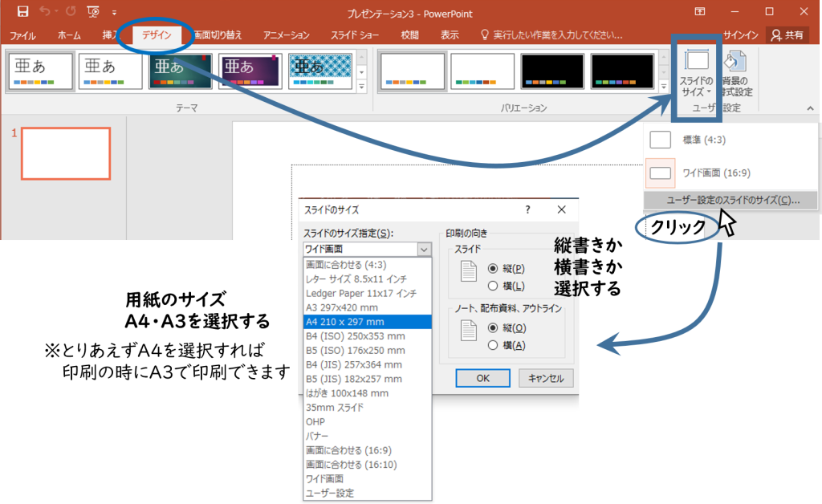Click the Save icon in title bar

(22, 12)
